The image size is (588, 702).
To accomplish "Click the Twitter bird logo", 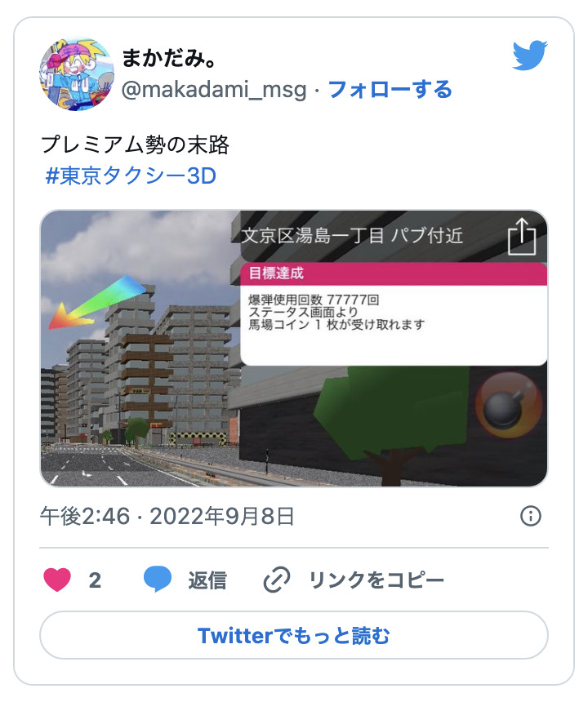I will 530,56.
